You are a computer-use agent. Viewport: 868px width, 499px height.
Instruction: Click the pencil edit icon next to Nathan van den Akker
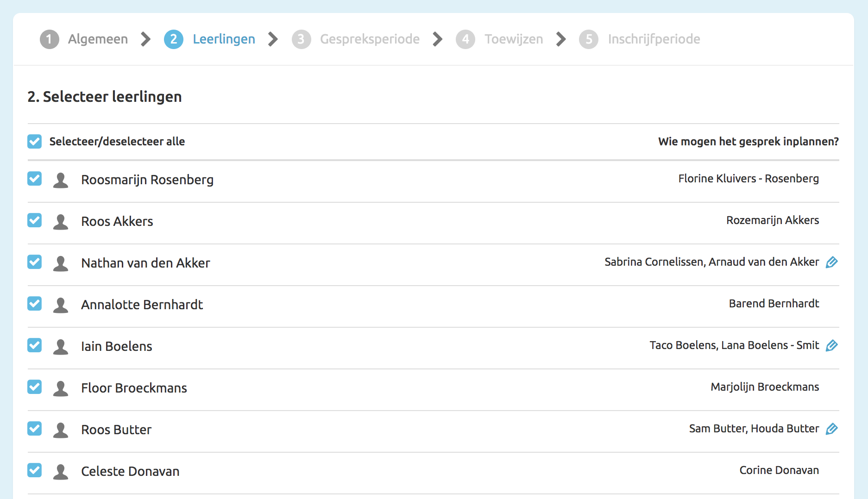(x=831, y=262)
